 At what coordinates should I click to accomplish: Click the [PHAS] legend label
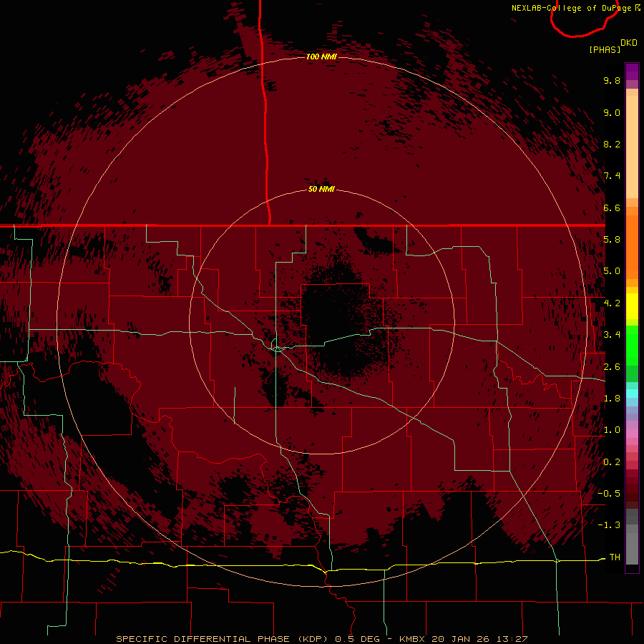(x=605, y=49)
